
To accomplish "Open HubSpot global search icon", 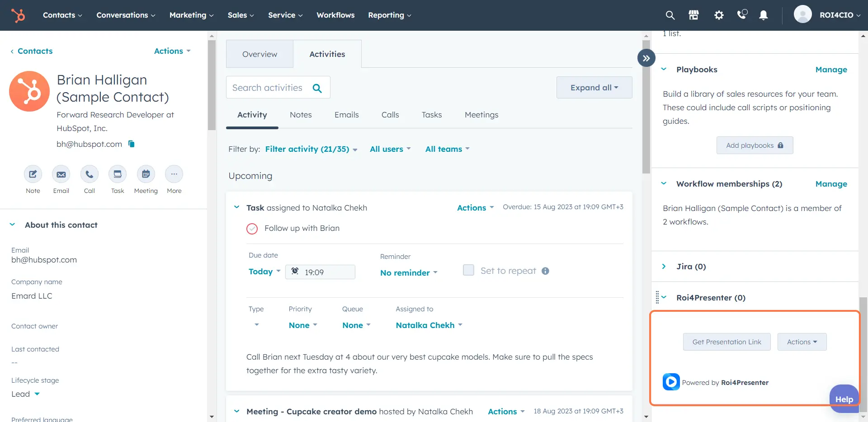I will [x=670, y=15].
